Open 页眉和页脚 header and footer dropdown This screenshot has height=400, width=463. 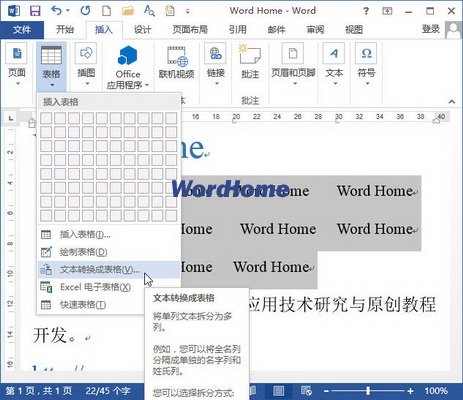(x=293, y=65)
